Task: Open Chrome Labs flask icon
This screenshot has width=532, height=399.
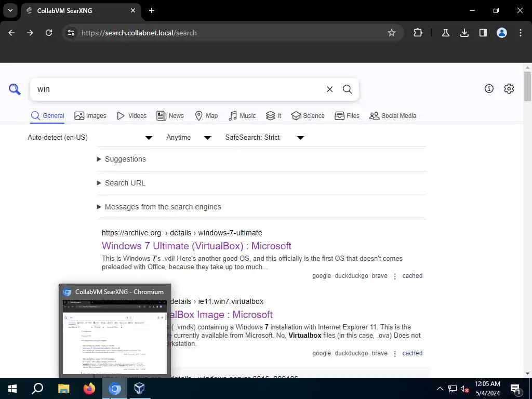Action: (x=445, y=33)
